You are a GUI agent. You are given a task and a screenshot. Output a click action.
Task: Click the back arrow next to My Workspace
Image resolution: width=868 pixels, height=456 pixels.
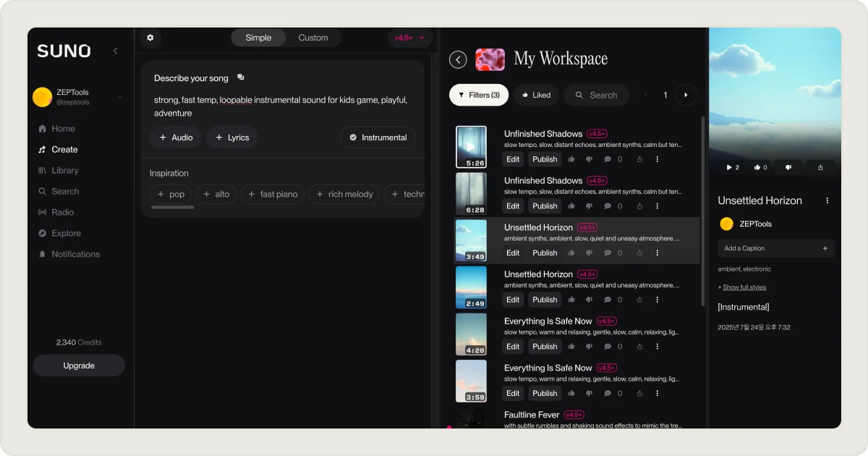(458, 59)
